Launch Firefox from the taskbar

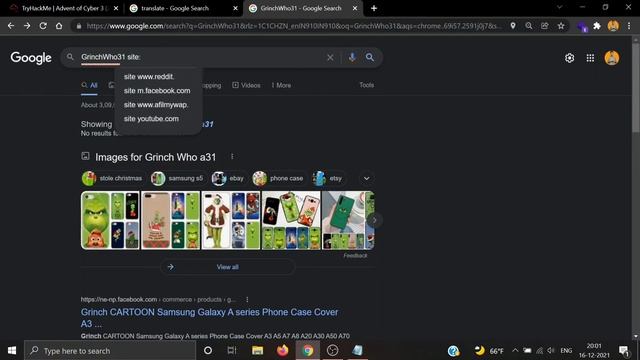282,350
